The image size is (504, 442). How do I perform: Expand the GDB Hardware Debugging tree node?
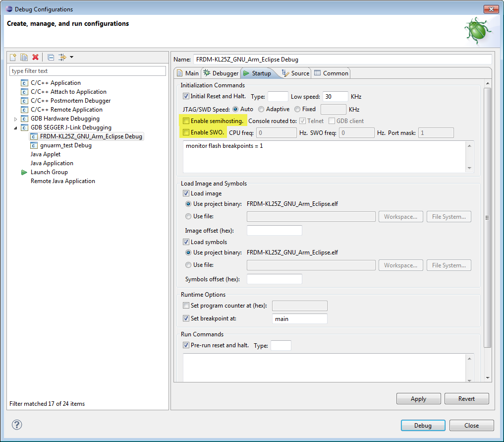pos(16,119)
